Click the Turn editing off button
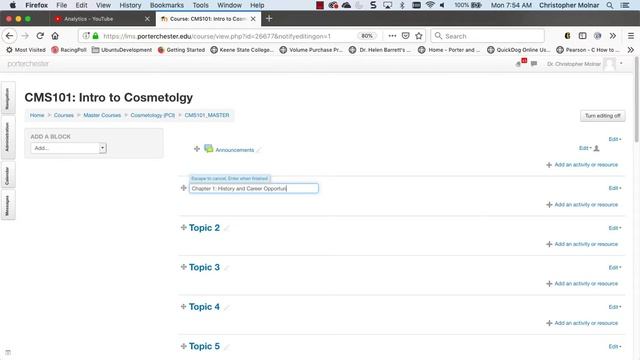The height and width of the screenshot is (360, 640). tap(602, 116)
